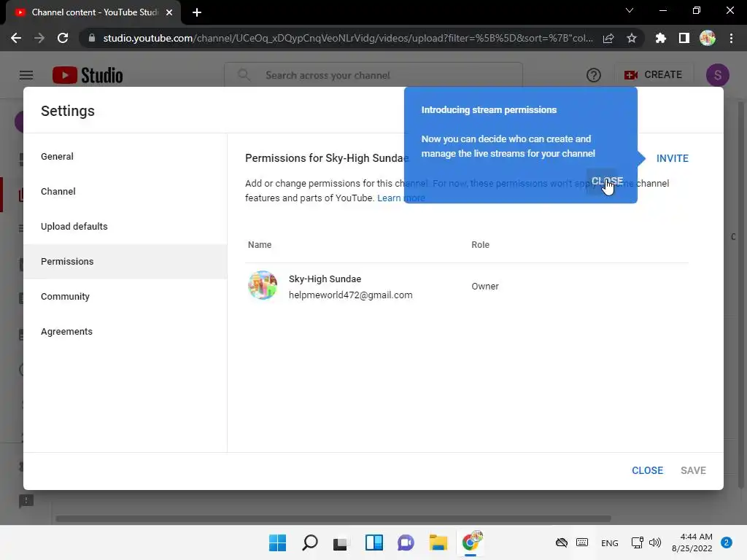Open Chrome profile avatar
This screenshot has height=560, width=747.
(708, 38)
